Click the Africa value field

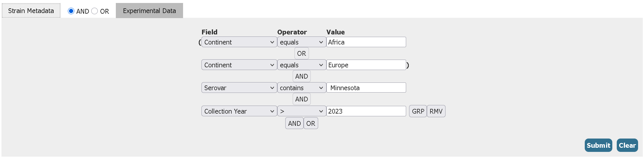(x=366, y=42)
